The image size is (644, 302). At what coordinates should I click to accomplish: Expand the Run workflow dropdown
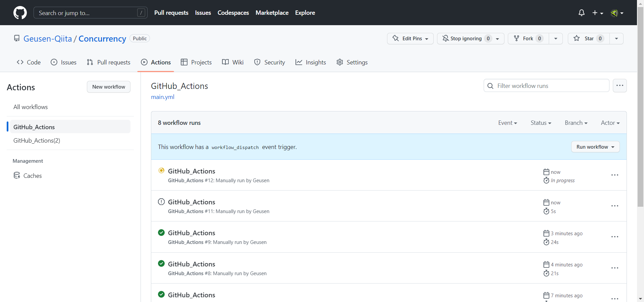(595, 147)
